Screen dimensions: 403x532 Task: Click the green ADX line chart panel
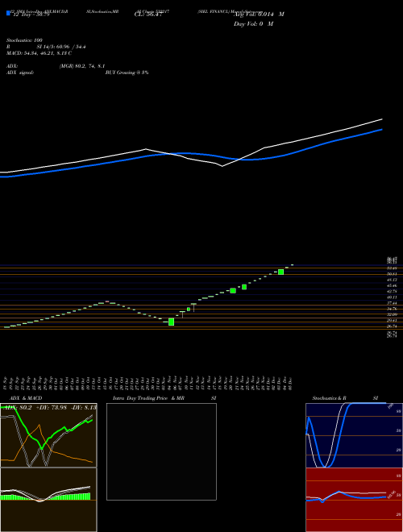48,435
